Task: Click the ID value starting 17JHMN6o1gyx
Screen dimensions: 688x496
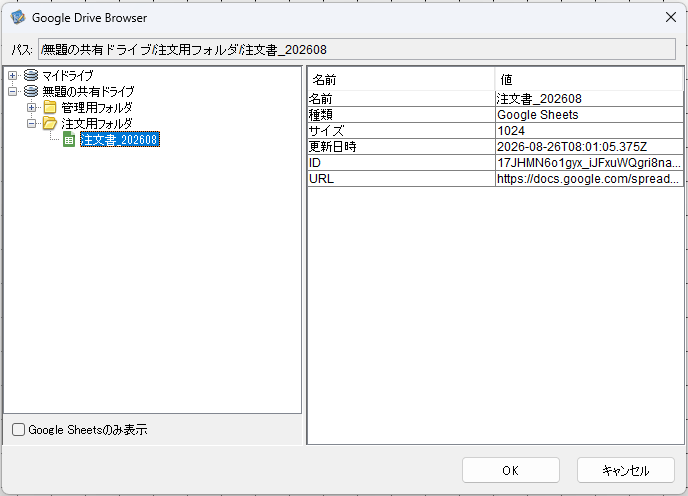Action: [x=589, y=163]
